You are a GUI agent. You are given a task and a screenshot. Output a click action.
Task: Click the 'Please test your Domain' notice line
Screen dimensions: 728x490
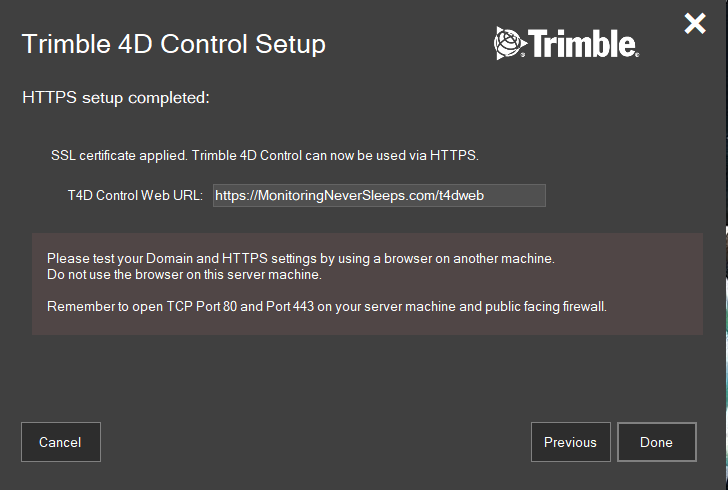click(300, 259)
